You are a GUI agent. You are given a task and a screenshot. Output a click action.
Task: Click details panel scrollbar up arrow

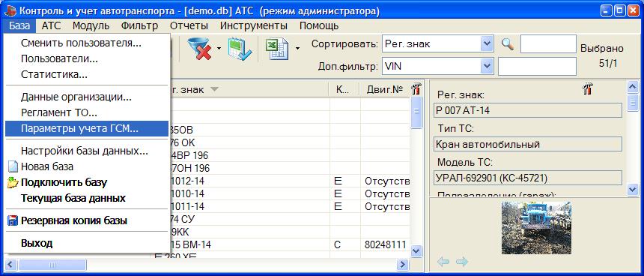tap(632, 86)
